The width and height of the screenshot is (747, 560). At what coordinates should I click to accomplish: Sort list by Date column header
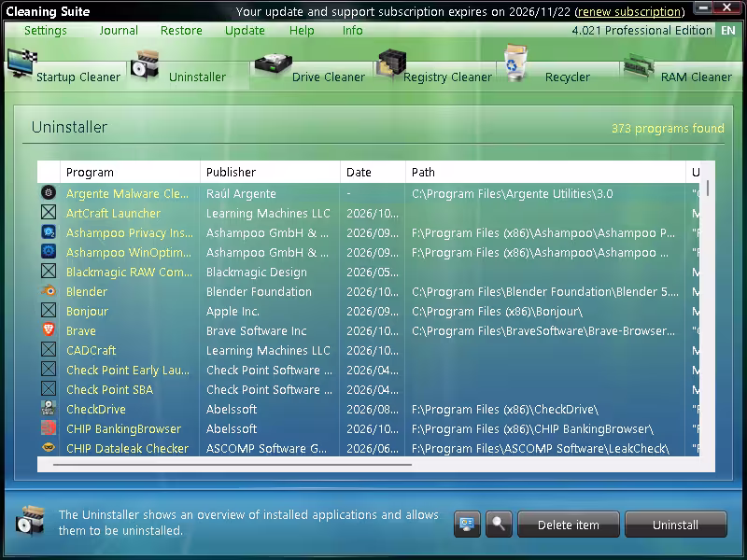click(373, 172)
